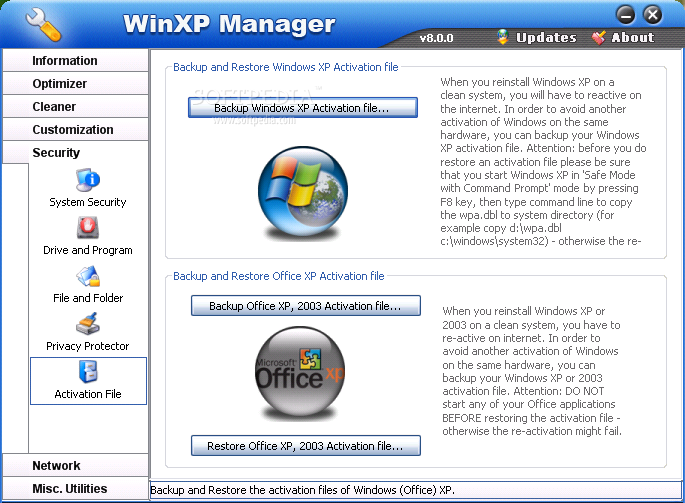Minimize the WinXP Manager window
The image size is (685, 503).
point(626,15)
